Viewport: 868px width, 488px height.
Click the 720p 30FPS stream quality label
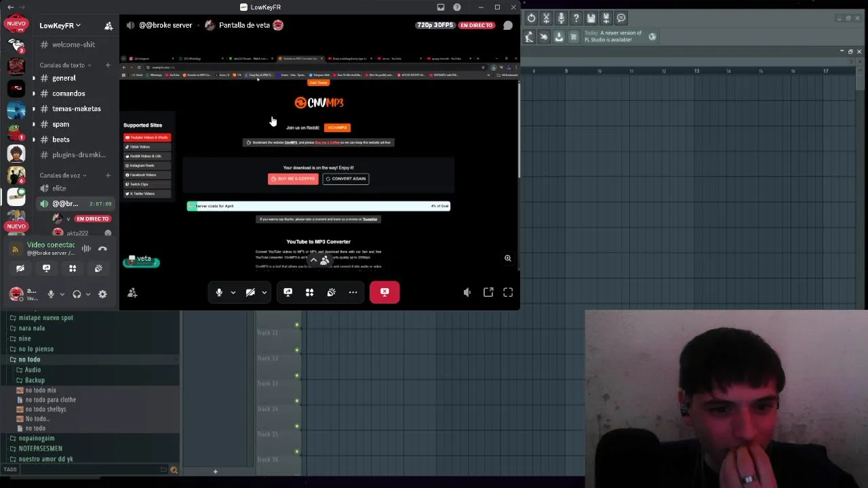tap(435, 25)
